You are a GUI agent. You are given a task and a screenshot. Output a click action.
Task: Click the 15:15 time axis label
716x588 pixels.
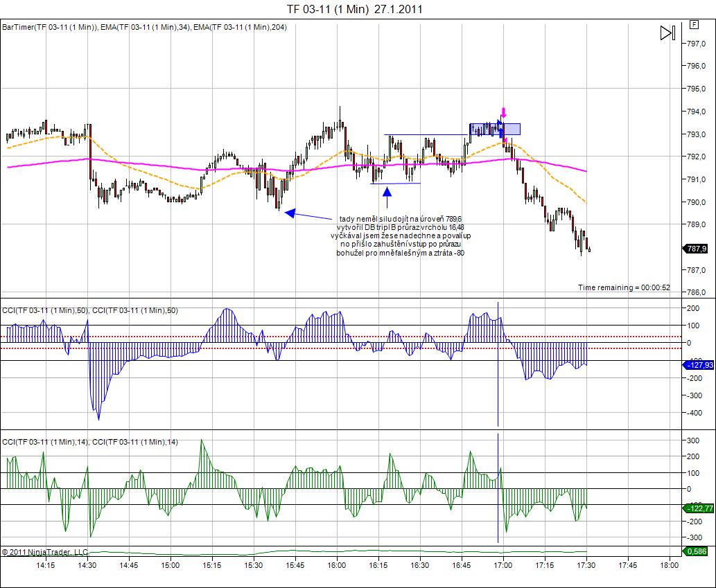coord(212,565)
